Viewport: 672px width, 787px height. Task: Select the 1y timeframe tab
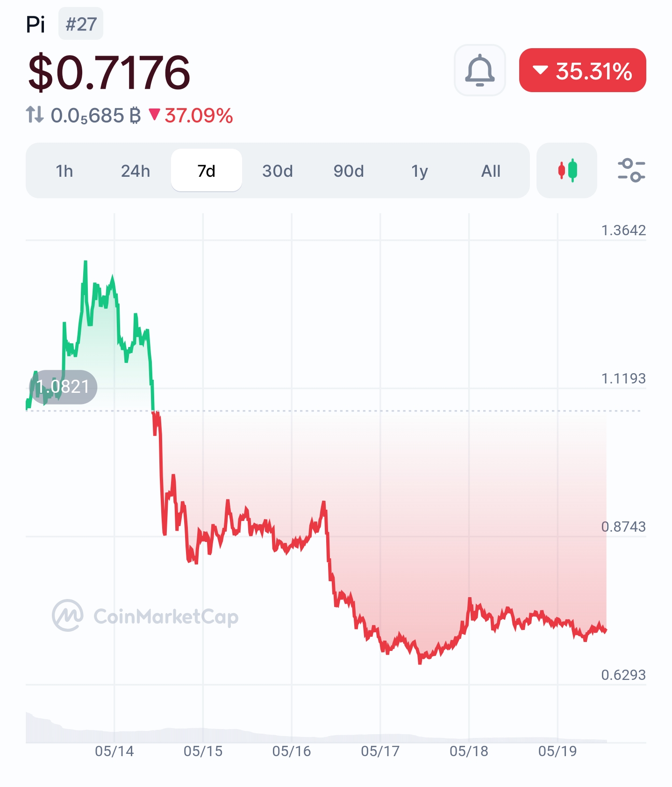[x=420, y=171]
